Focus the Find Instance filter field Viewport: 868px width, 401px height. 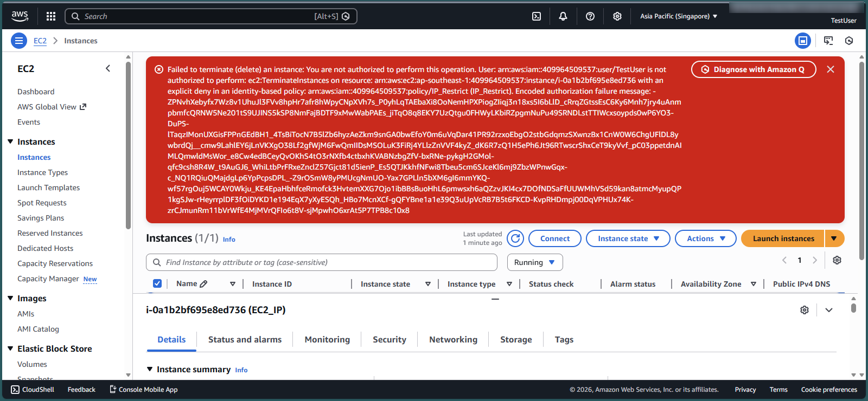click(x=322, y=262)
